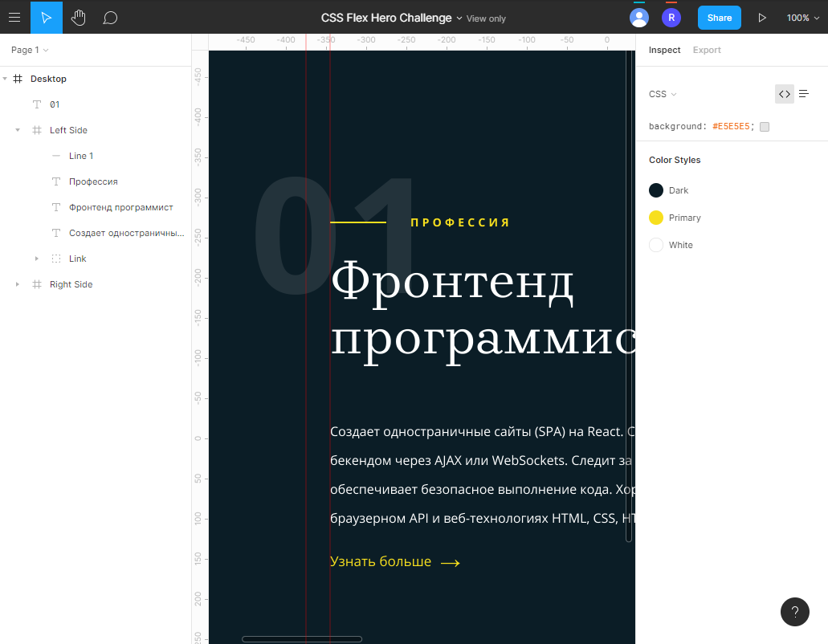The height and width of the screenshot is (644, 828).
Task: Expand the Right Side frame
Action: pyautogui.click(x=18, y=283)
